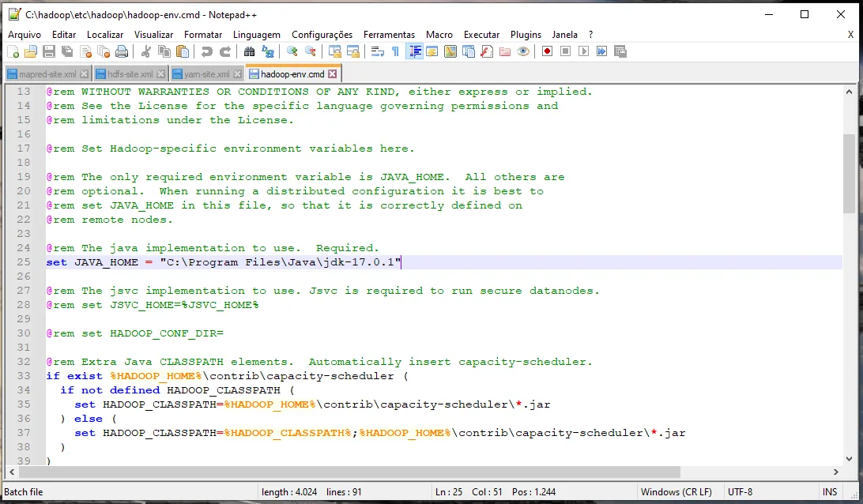Click the Cut scissors icon

146,52
